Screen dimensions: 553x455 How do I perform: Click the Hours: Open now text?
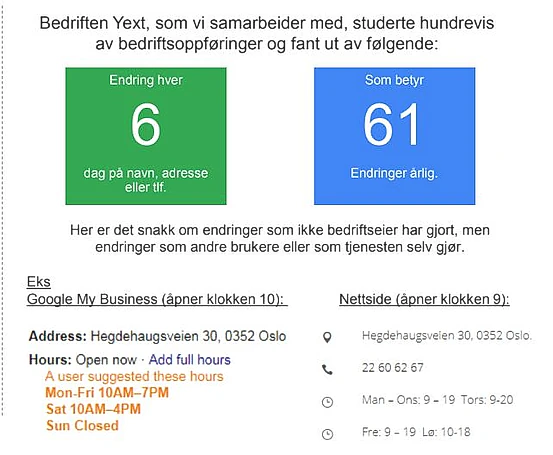coord(83,360)
